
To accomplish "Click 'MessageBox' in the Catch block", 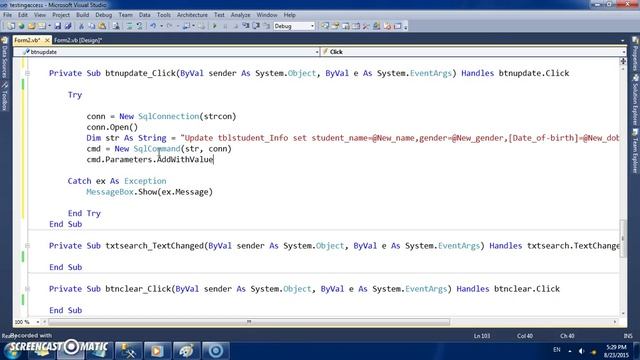I will pyautogui.click(x=109, y=192).
